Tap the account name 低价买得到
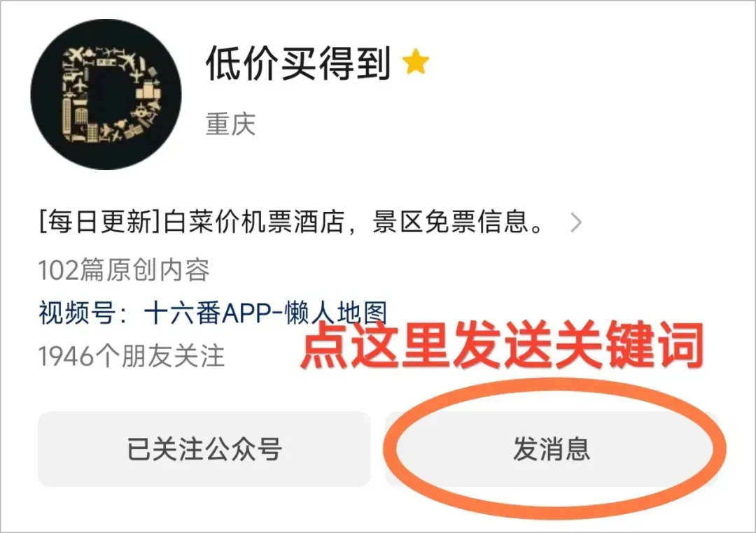This screenshot has width=756, height=533. [x=298, y=64]
